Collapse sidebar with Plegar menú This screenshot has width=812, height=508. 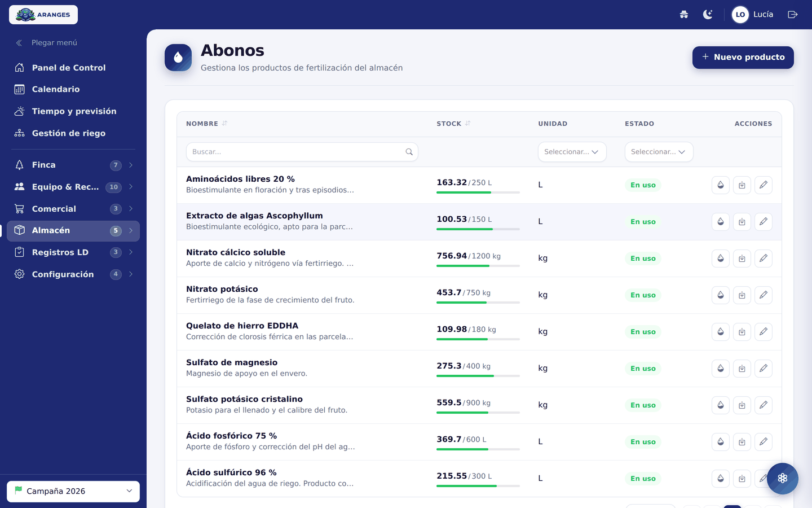[46, 43]
